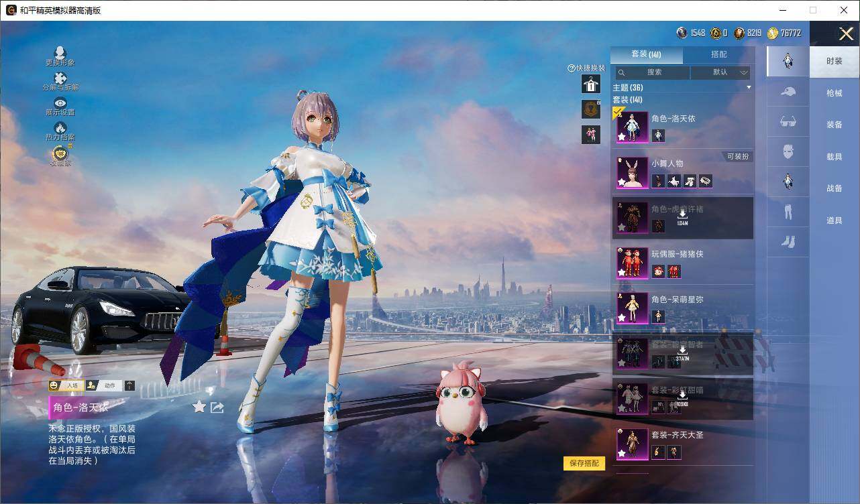Click 齐天大圣 first component icon
The image size is (860, 504).
(658, 452)
